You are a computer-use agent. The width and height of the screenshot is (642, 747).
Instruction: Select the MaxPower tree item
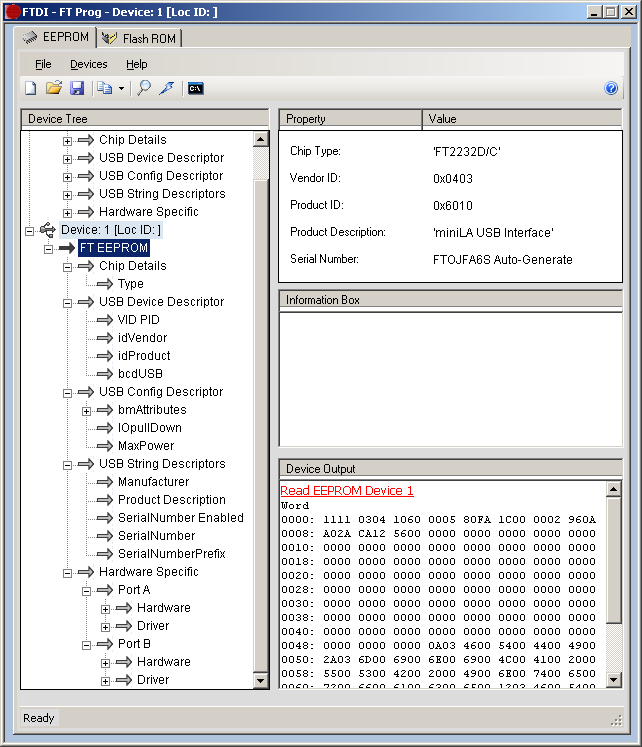click(x=146, y=446)
